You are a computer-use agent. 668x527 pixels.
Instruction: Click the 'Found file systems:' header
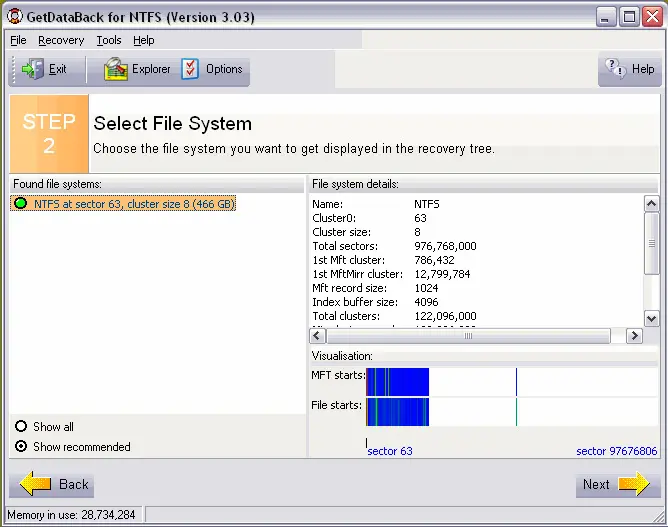click(x=58, y=184)
